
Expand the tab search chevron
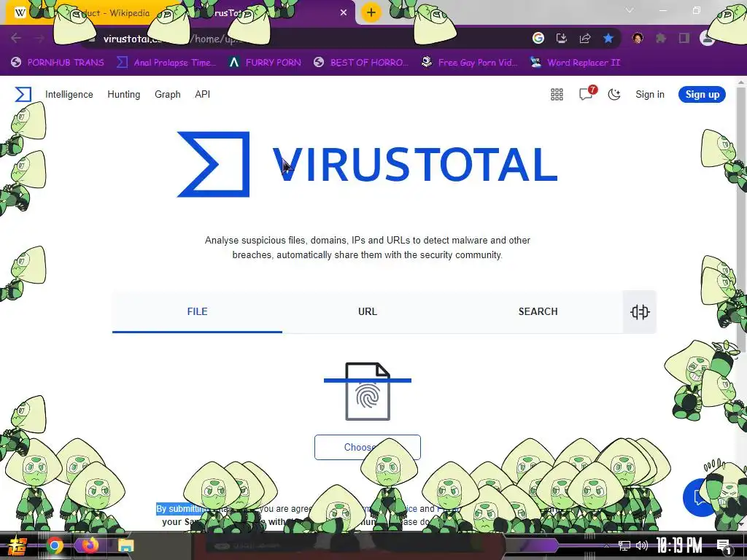coord(630,10)
